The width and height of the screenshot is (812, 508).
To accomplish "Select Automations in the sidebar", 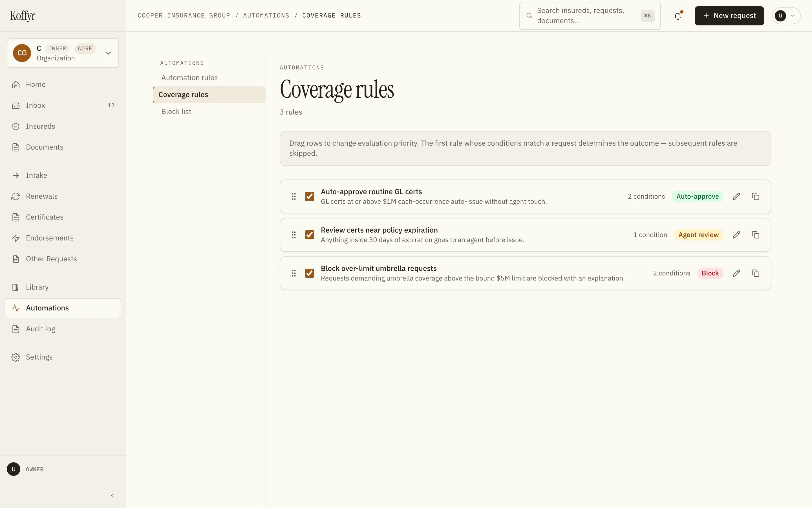I will pyautogui.click(x=63, y=308).
